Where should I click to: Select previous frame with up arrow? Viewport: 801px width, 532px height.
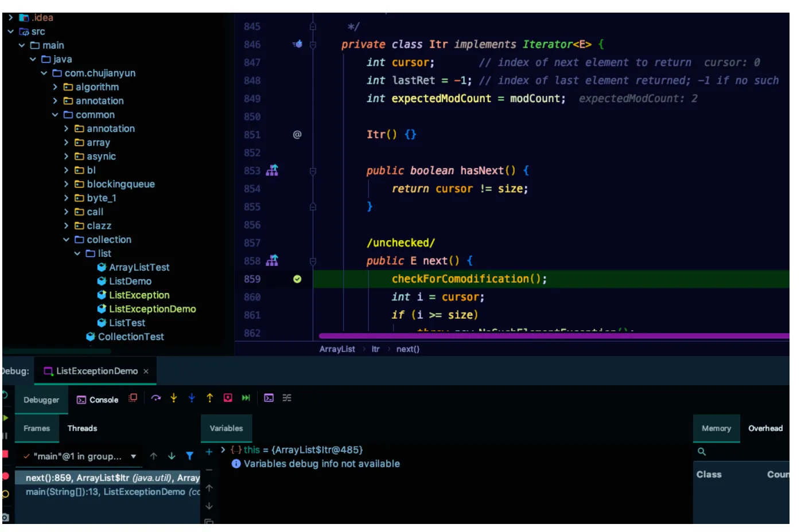(x=154, y=456)
